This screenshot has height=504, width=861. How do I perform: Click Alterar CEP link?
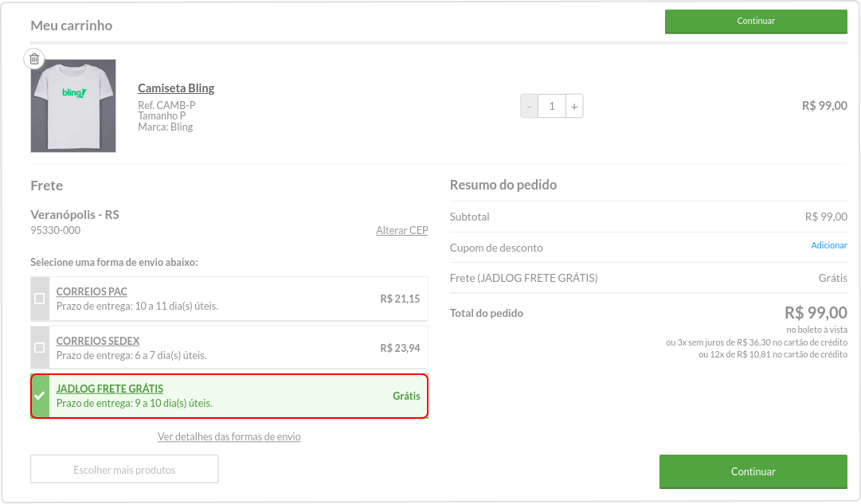click(402, 231)
